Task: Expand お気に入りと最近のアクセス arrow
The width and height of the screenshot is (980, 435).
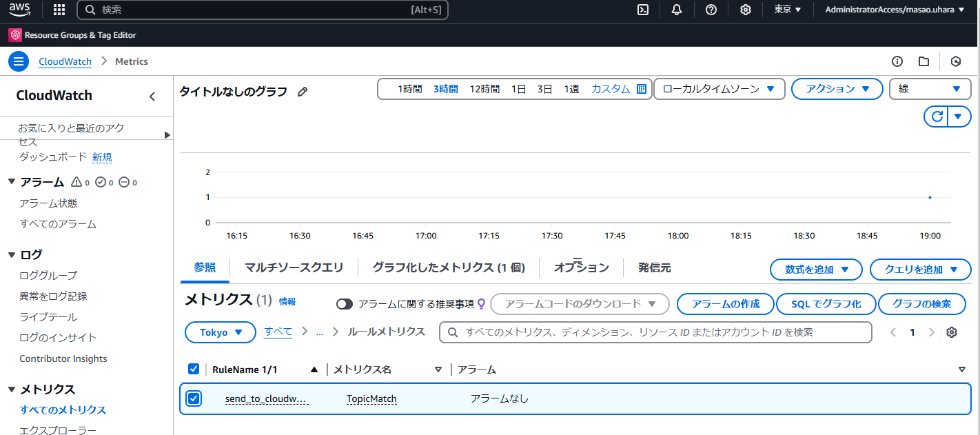Action: click(167, 135)
